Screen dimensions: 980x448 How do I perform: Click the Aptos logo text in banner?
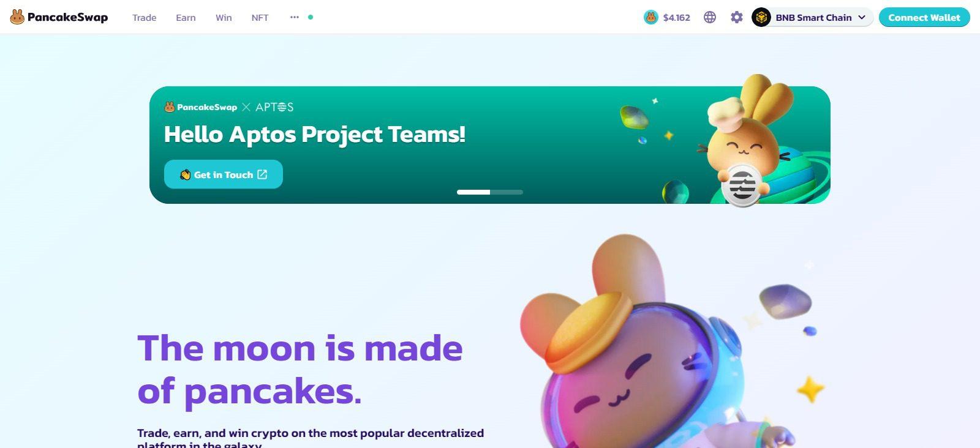pyautogui.click(x=274, y=107)
